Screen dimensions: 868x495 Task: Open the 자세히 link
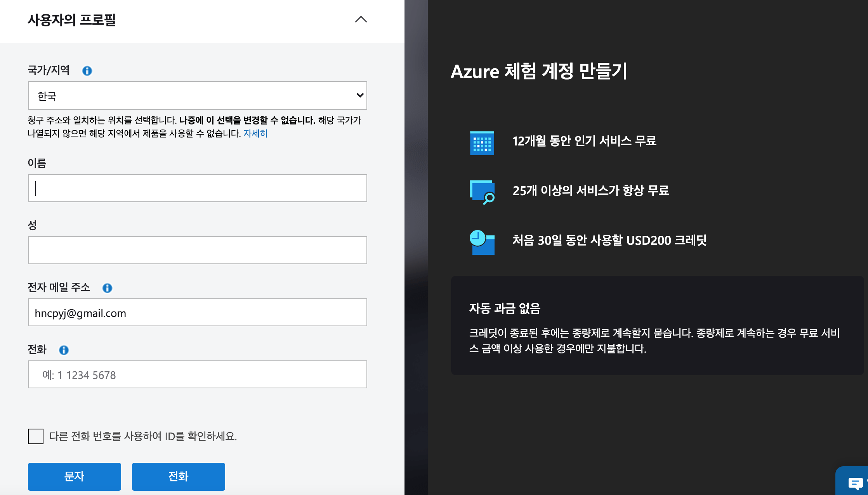click(255, 133)
